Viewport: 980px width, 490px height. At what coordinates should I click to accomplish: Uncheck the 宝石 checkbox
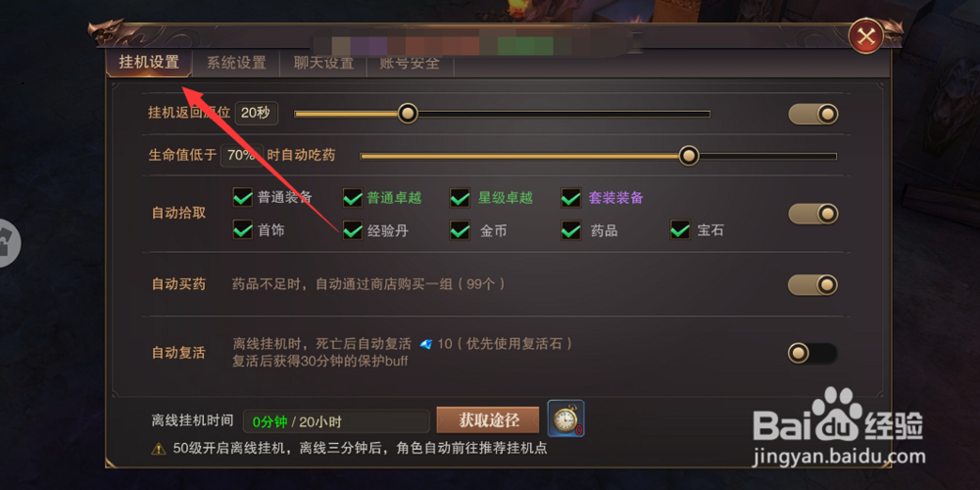(680, 230)
